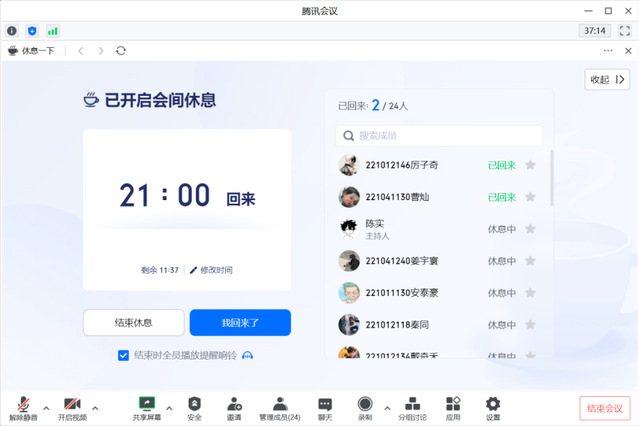This screenshot has width=639, height=426.
Task: Toggle 结束时全员播放提醒响铃 checkbox
Action: point(124,354)
